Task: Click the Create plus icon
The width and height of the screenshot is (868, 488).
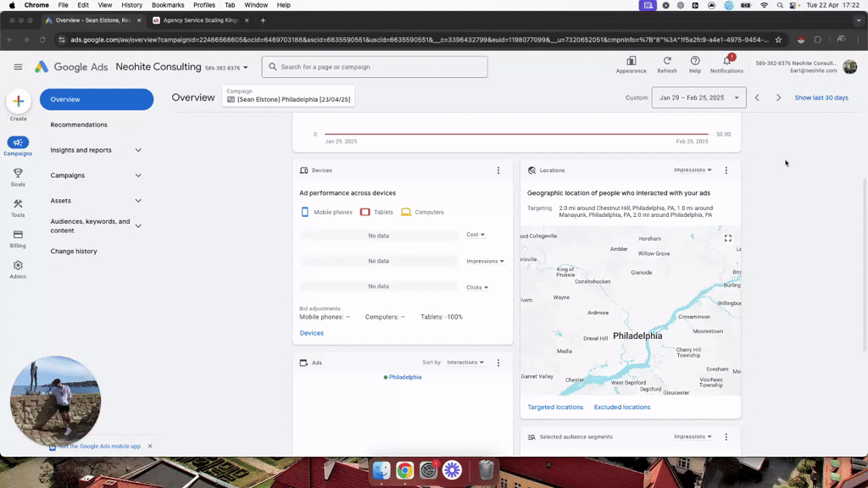Action: (19, 103)
